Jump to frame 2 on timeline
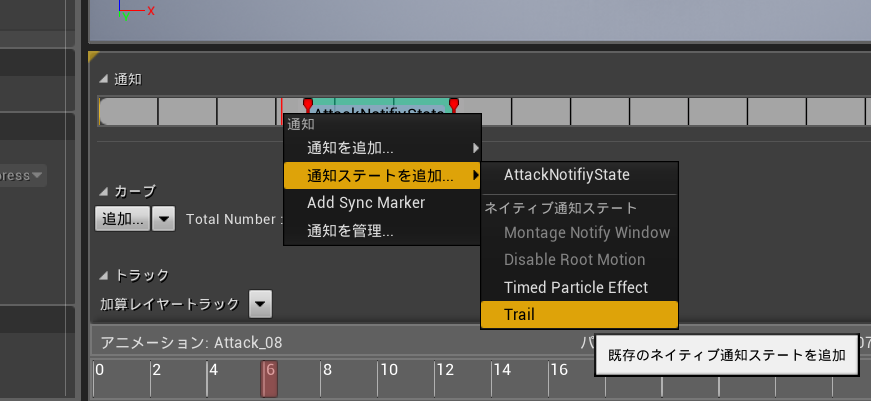Image resolution: width=871 pixels, height=401 pixels. 157,370
